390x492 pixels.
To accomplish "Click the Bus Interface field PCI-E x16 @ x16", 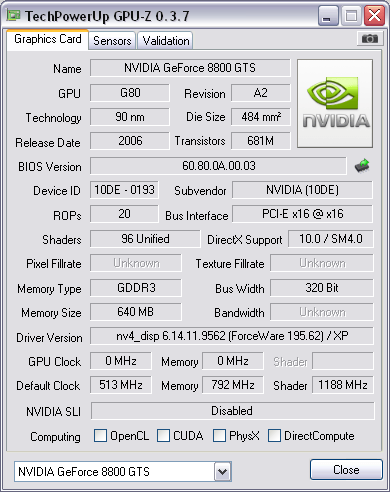I will tap(302, 214).
